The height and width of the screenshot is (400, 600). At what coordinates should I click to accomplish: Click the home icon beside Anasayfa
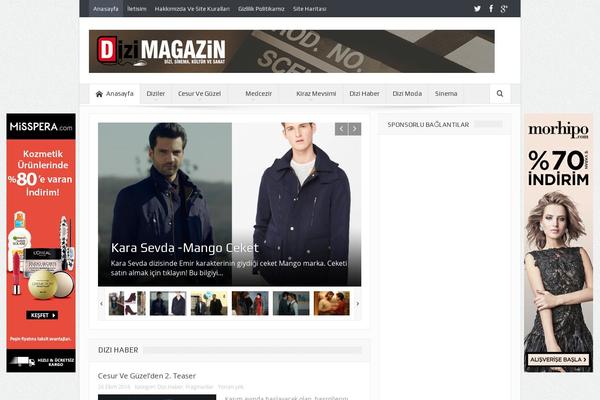(99, 94)
